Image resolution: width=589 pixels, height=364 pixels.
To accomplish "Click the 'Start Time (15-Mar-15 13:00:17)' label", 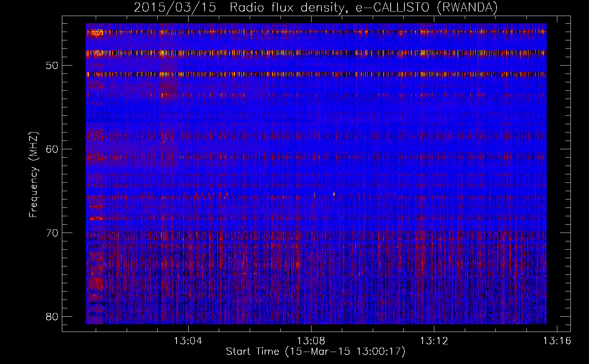I will 316,352.
